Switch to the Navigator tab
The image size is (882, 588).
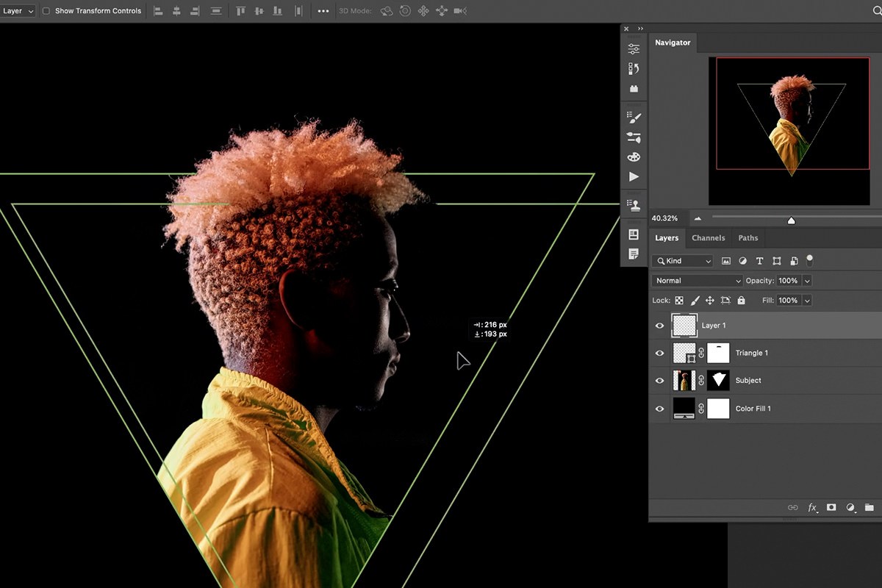(x=673, y=43)
